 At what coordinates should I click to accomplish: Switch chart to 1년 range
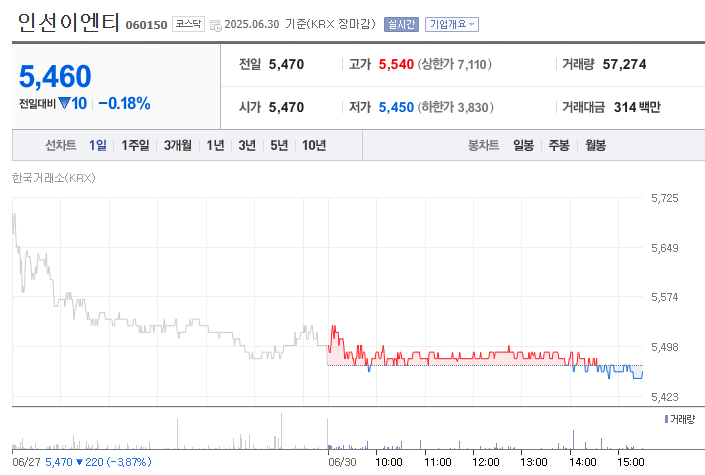point(215,145)
